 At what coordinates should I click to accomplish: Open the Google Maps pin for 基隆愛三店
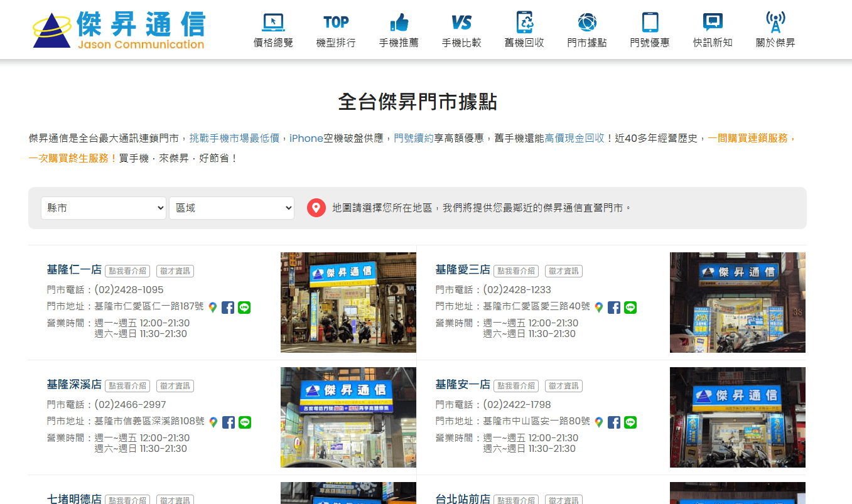coord(598,308)
